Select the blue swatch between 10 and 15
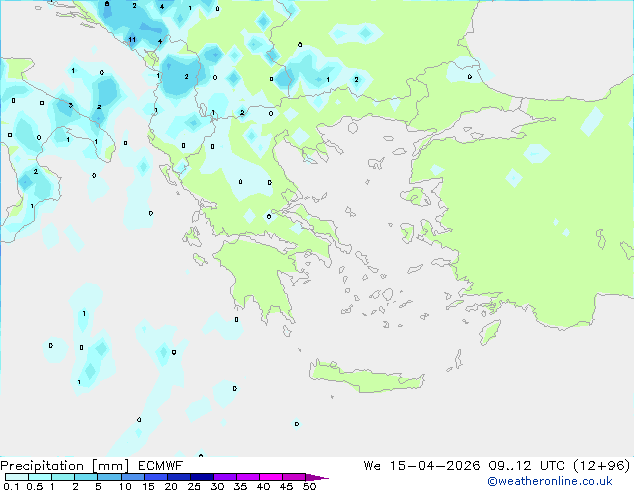 click(133, 477)
